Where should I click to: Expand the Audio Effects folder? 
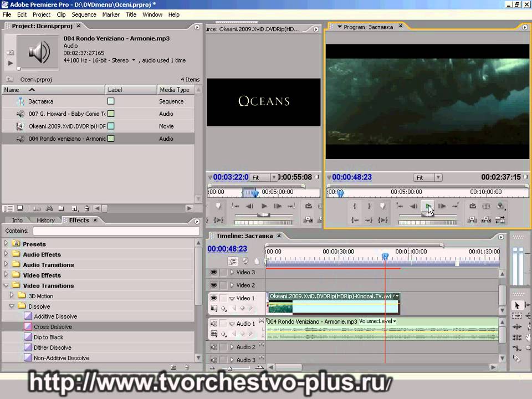pos(6,254)
